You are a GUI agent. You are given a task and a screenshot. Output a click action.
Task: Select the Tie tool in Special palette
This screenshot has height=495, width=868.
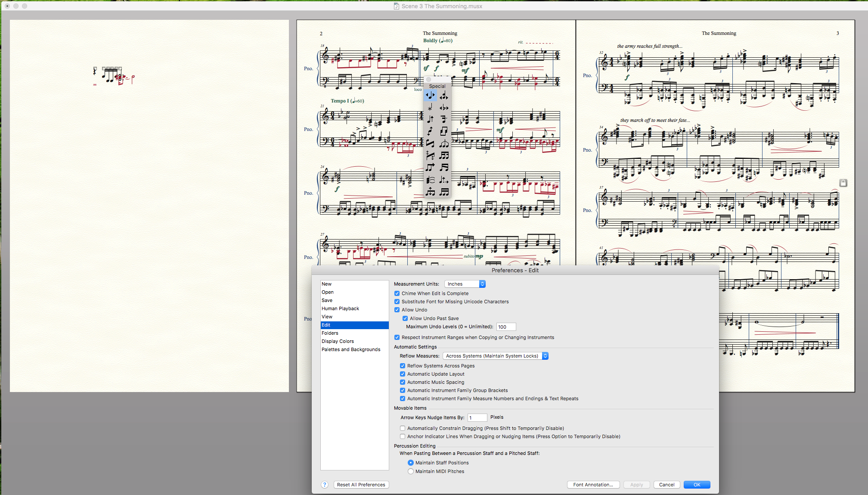coord(430,180)
